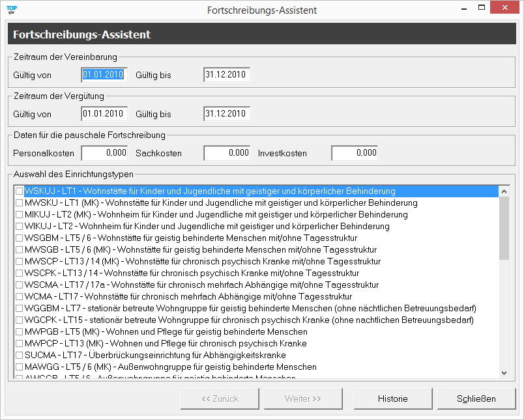Click Vereinbarung Gültig bis date field
The image size is (524, 420).
click(x=226, y=75)
